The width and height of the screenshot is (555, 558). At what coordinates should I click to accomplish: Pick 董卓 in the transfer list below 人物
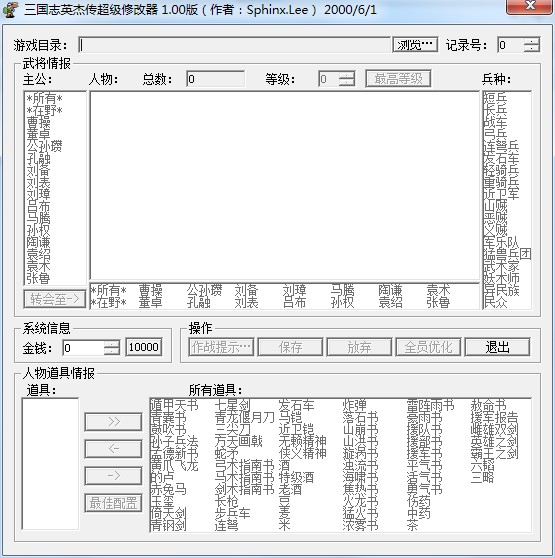pos(150,302)
